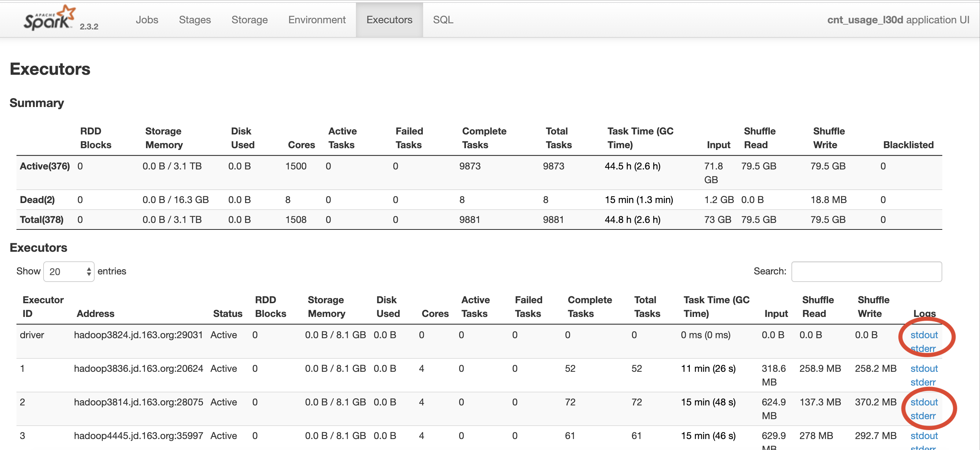Open the Storage tab
This screenshot has width=980, height=450.
coord(250,20)
